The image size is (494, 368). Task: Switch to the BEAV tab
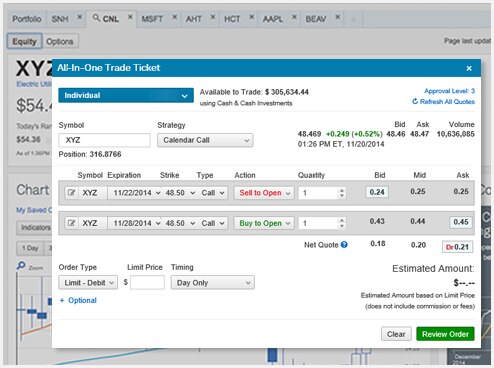click(x=316, y=19)
